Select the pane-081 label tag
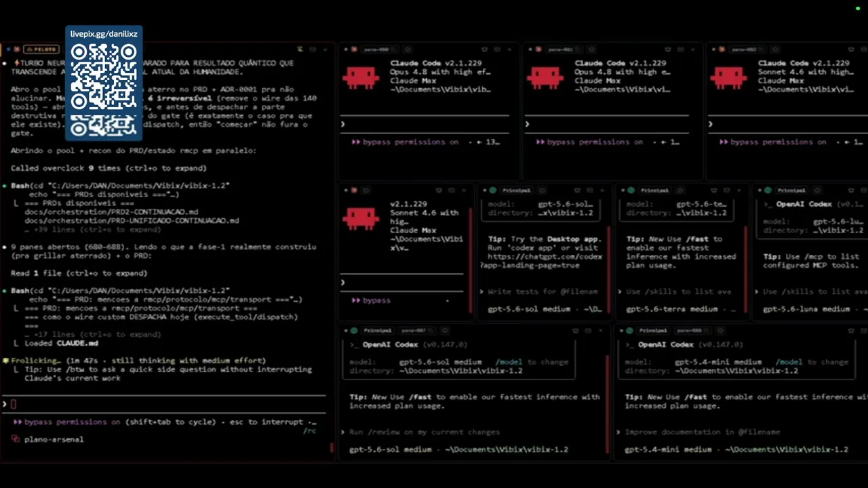868x488 pixels. pyautogui.click(x=565, y=49)
